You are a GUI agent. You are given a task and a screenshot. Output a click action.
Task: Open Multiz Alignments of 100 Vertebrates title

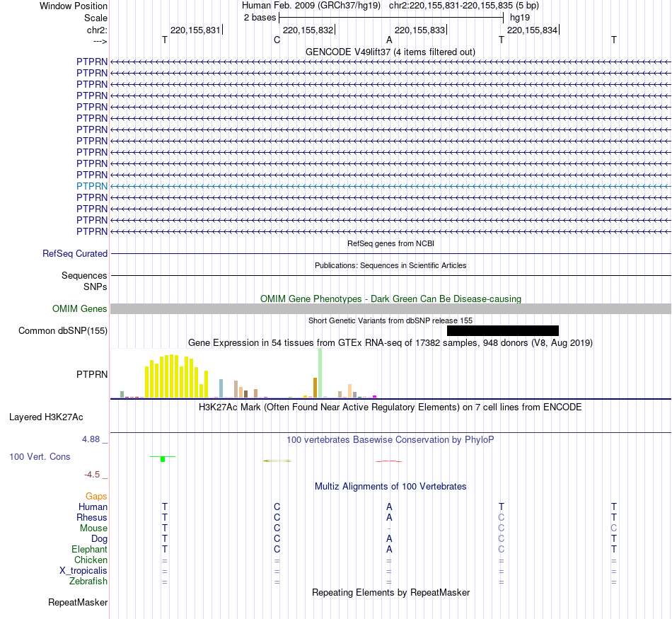(x=390, y=486)
